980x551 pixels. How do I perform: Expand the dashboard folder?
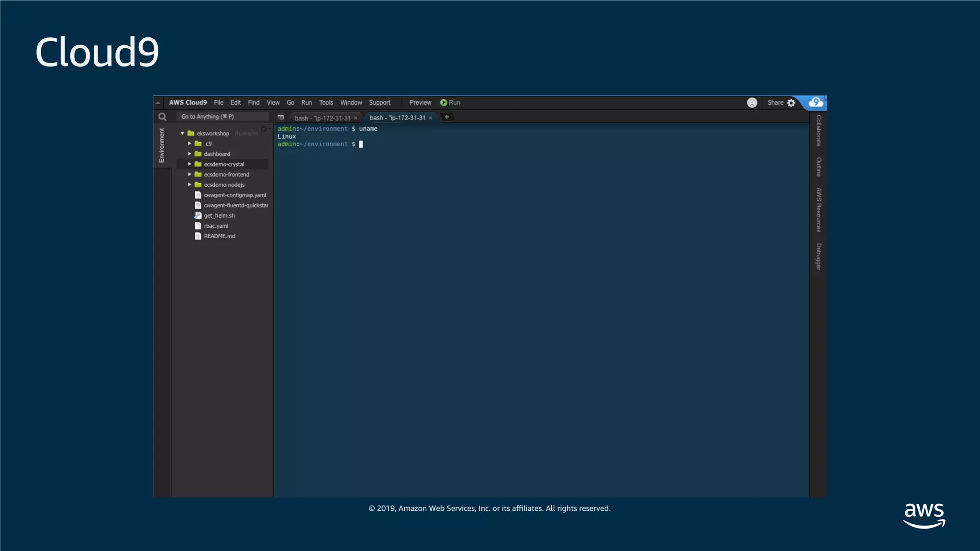click(x=189, y=154)
